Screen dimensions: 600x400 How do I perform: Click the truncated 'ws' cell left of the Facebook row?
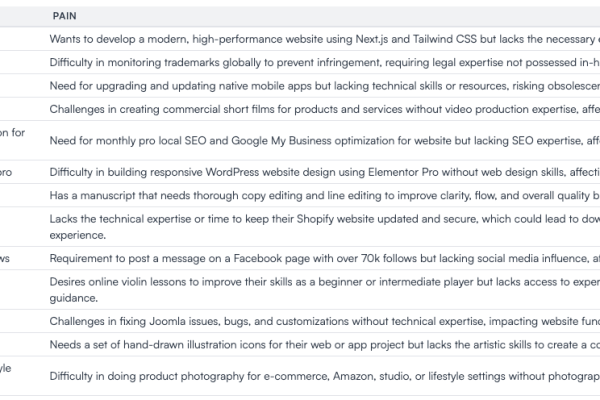tap(5, 258)
